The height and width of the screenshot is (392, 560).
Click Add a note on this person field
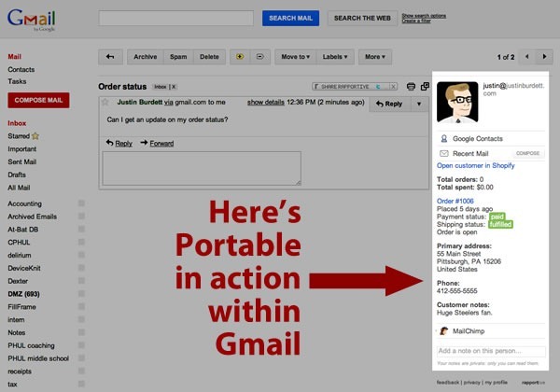(x=491, y=351)
